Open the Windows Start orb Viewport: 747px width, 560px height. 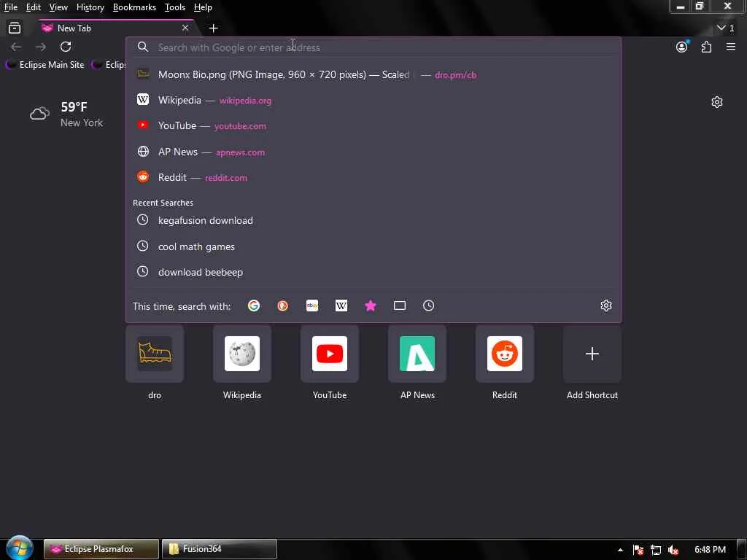pyautogui.click(x=20, y=548)
